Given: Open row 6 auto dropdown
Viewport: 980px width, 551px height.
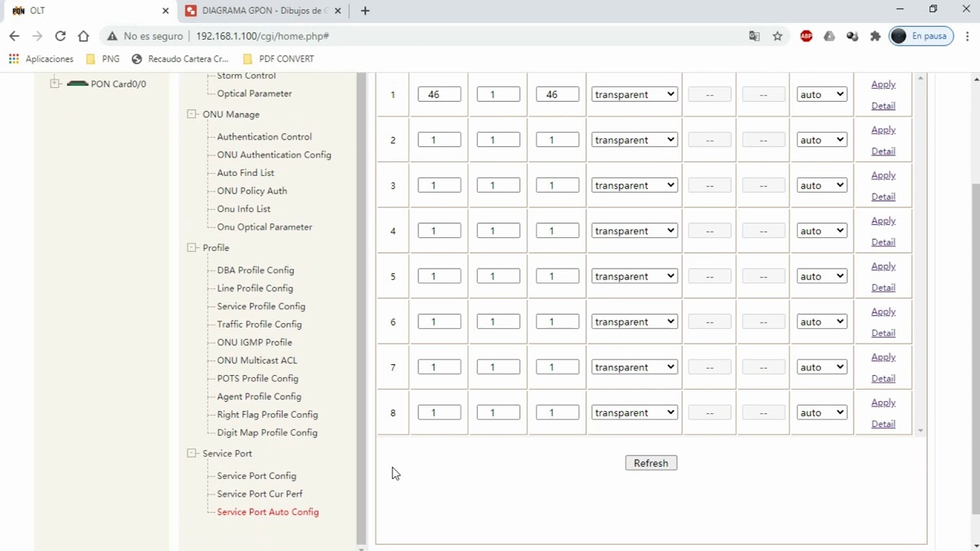Looking at the screenshot, I should 822,322.
